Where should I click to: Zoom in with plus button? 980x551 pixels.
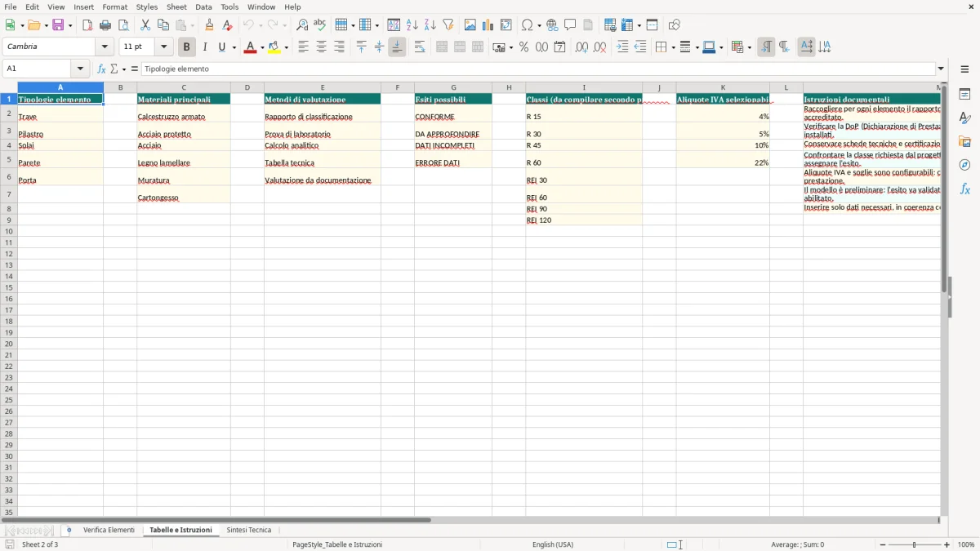(947, 544)
